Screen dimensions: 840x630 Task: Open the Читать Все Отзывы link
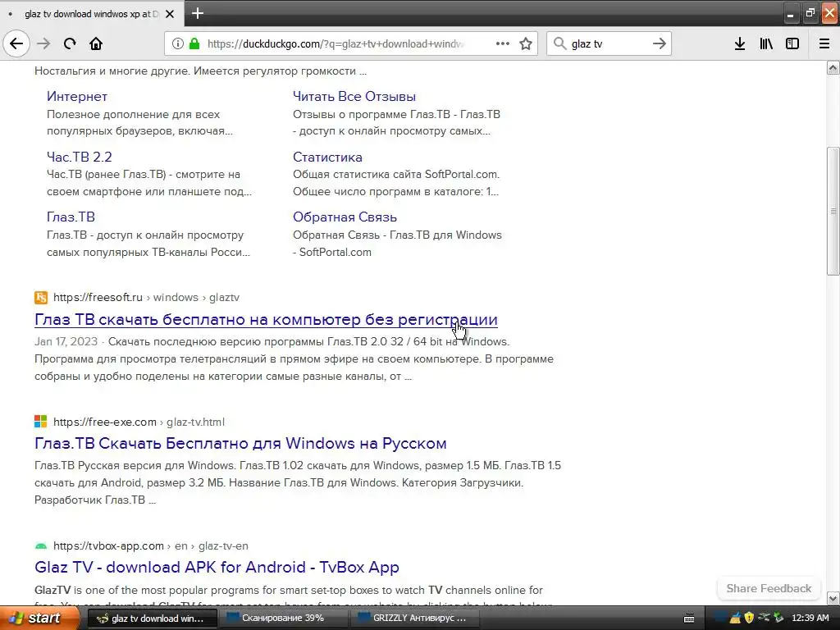(x=354, y=97)
